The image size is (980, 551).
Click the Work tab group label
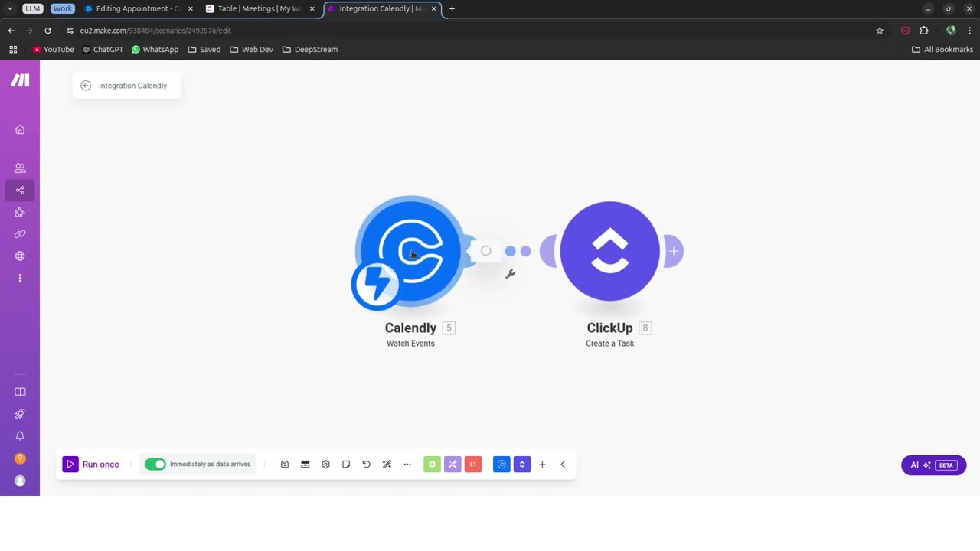point(63,8)
